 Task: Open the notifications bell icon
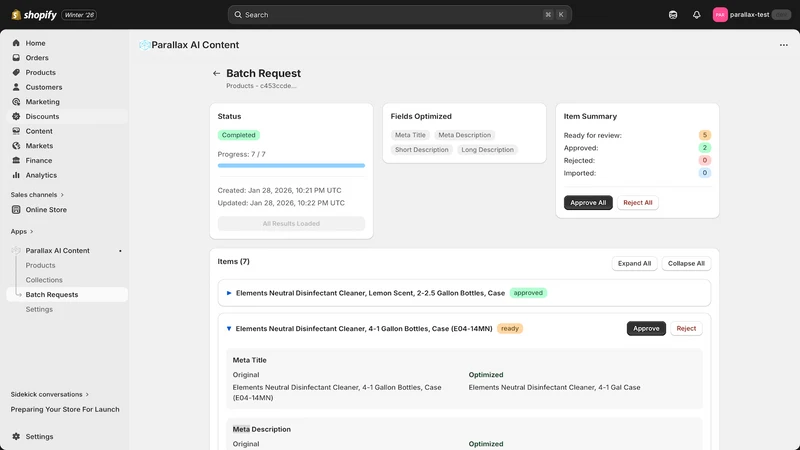click(x=696, y=15)
